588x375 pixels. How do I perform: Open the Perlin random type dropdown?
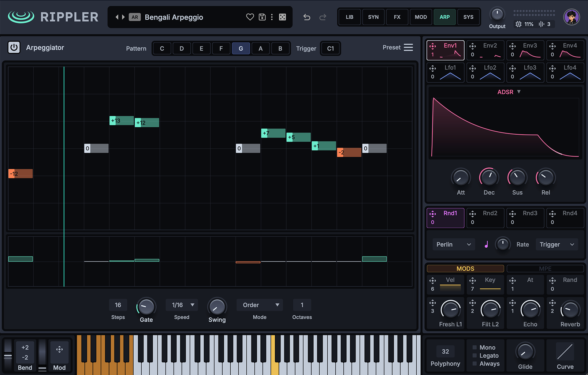[x=454, y=244]
